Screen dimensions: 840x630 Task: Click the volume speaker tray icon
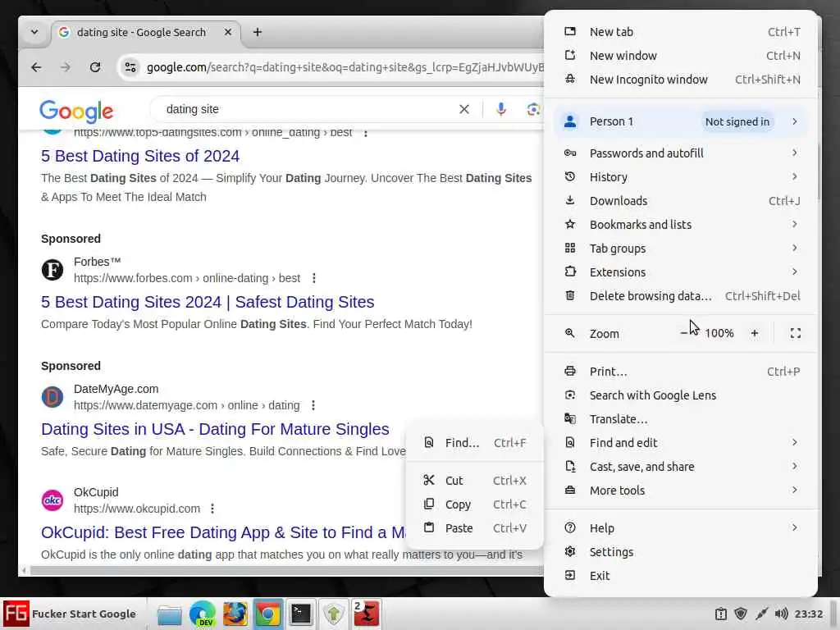click(781, 614)
